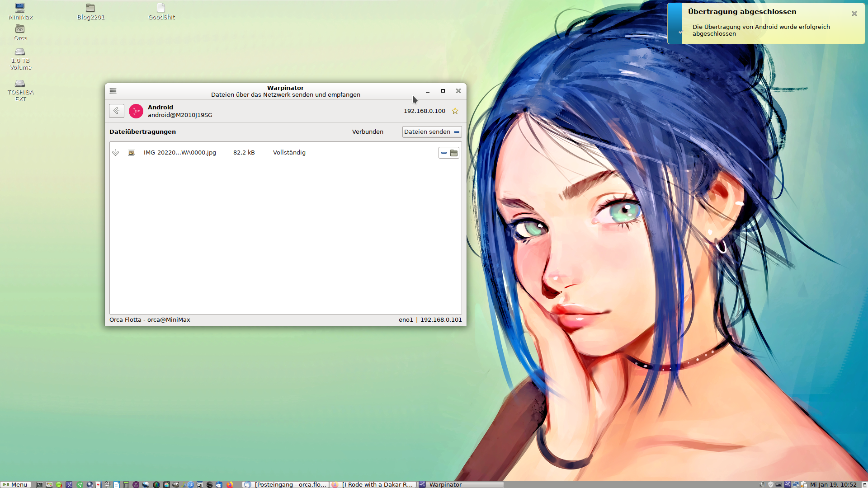The width and height of the screenshot is (868, 488).
Task: Go back to the device list
Action: click(x=117, y=111)
